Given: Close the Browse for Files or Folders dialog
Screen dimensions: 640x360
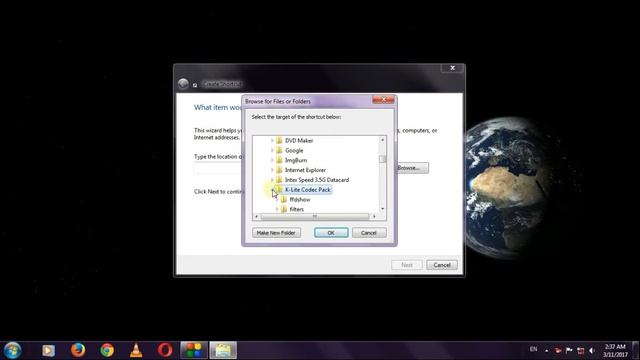Looking at the screenshot, I should (383, 100).
